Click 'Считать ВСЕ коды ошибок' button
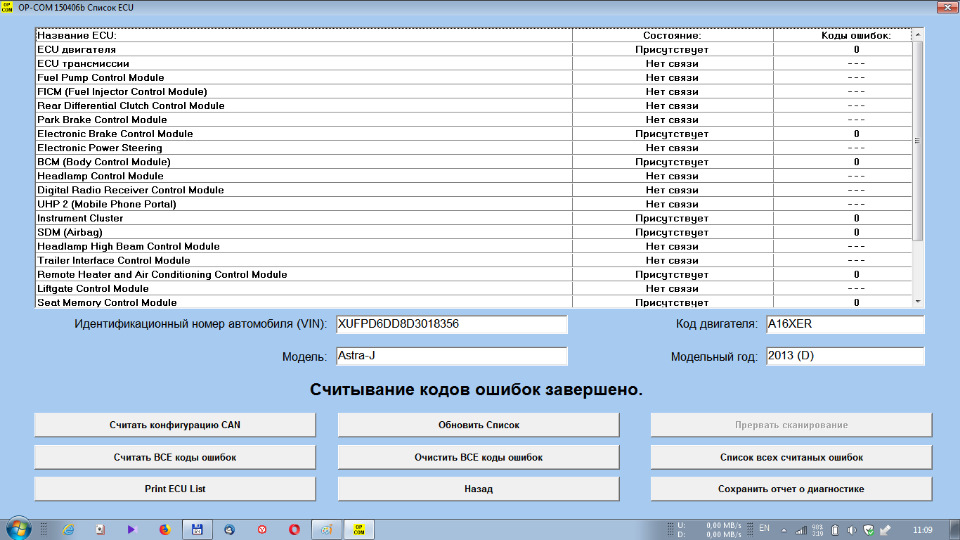This screenshot has height=540, width=960. pyautogui.click(x=175, y=457)
